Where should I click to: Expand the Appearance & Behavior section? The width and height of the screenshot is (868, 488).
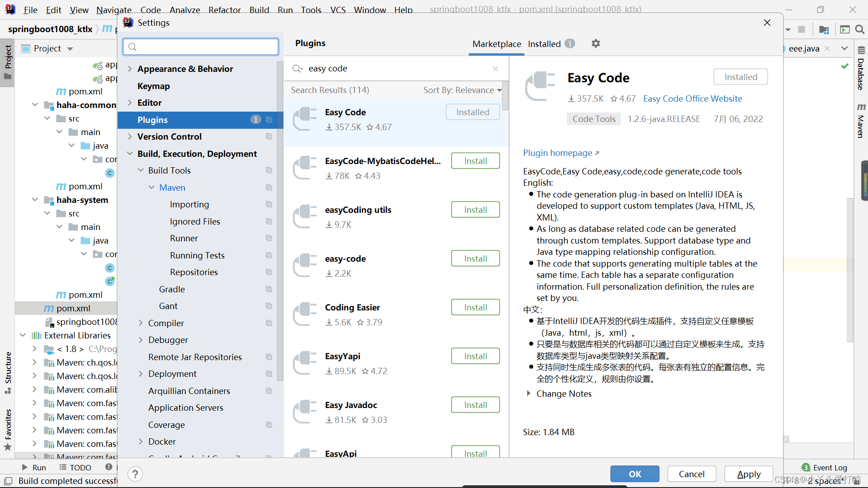pyautogui.click(x=130, y=68)
